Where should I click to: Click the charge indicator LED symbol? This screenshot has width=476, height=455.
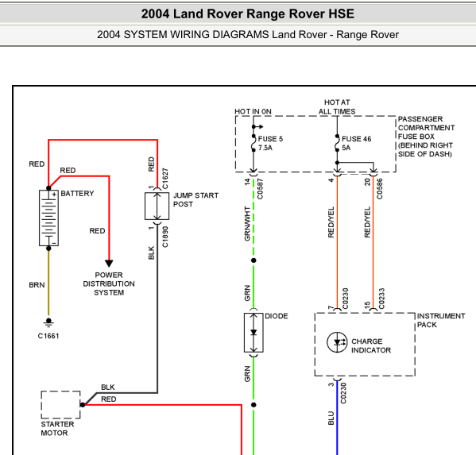337,342
